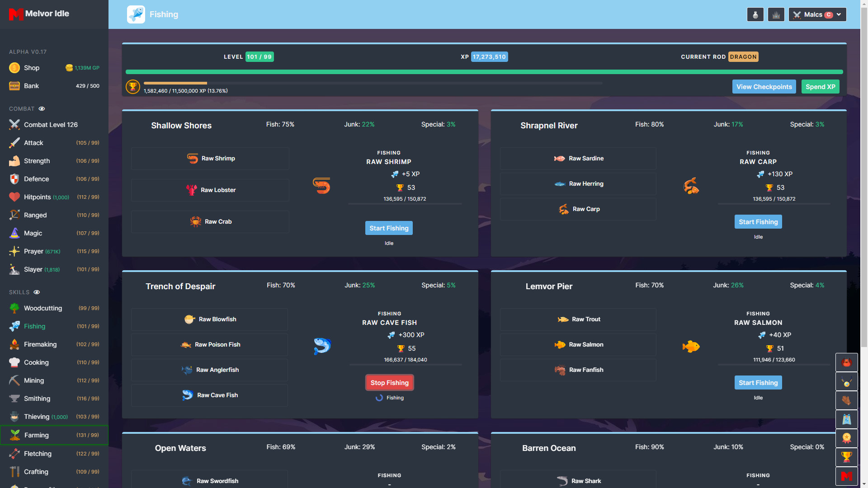Image resolution: width=868 pixels, height=488 pixels.
Task: Click View Checkpoints button
Action: coord(764,86)
